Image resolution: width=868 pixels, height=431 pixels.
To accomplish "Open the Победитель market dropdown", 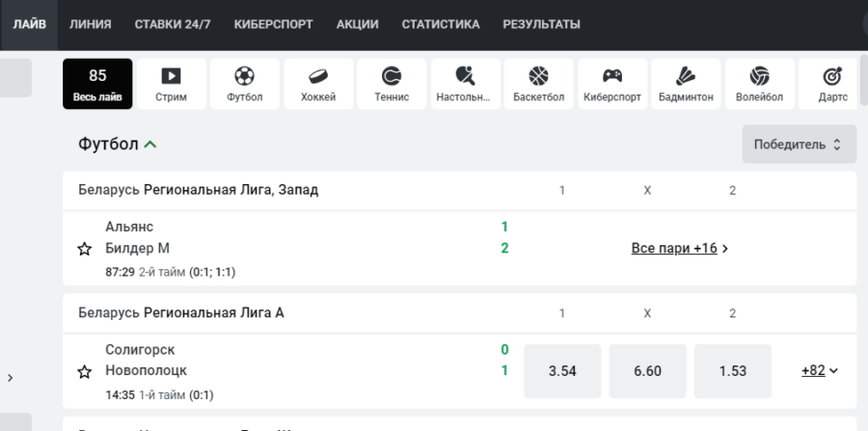I will tap(799, 145).
